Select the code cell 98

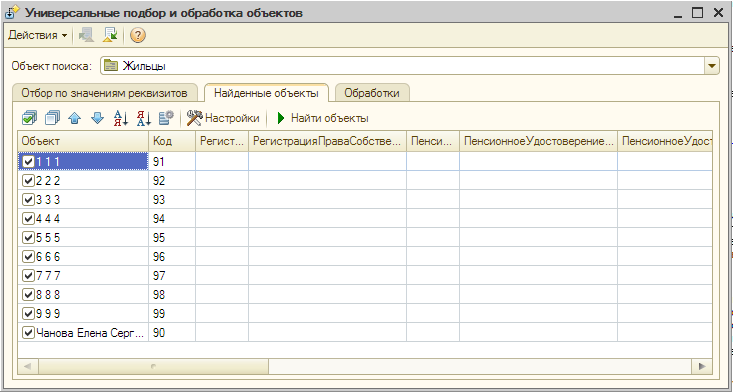tap(172, 295)
